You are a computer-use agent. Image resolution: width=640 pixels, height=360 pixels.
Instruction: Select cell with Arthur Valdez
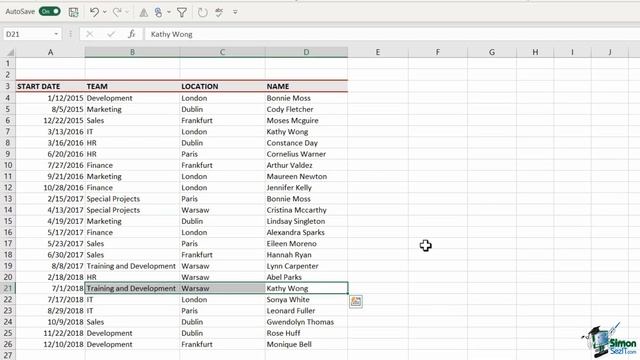point(307,165)
